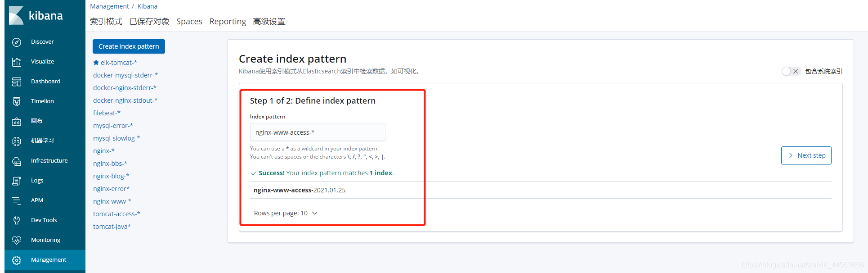This screenshot has width=868, height=273.
Task: Open Canvas (画布) sidebar icon
Action: (x=17, y=121)
